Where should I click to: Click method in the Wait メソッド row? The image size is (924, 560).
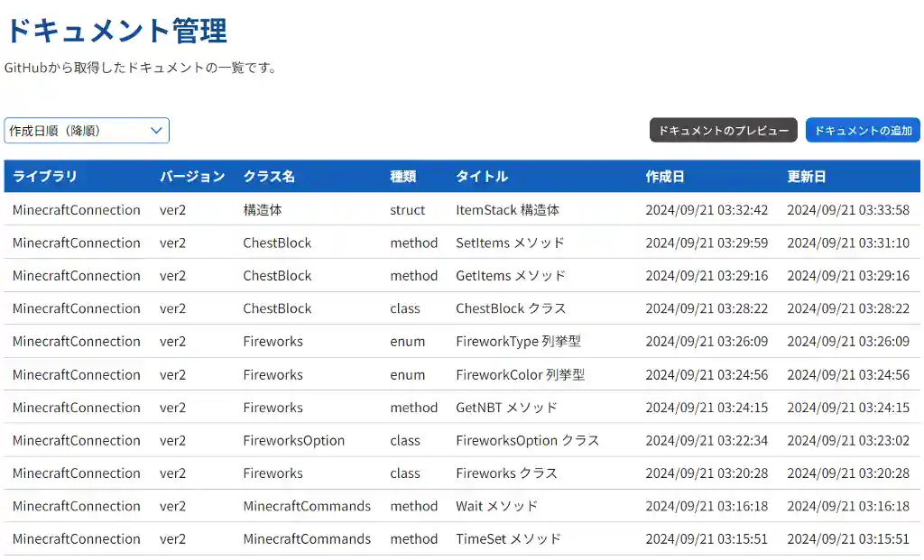(x=413, y=507)
